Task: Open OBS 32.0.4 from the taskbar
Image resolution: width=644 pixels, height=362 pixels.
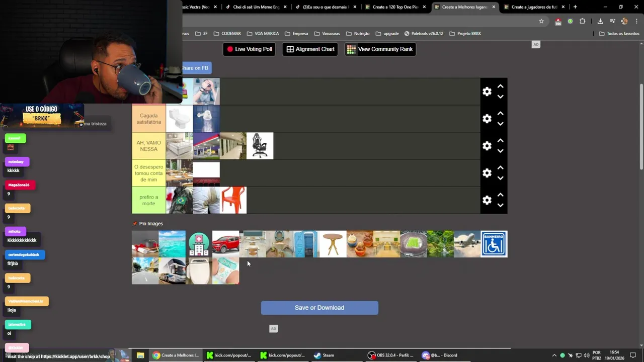Action: click(391, 355)
